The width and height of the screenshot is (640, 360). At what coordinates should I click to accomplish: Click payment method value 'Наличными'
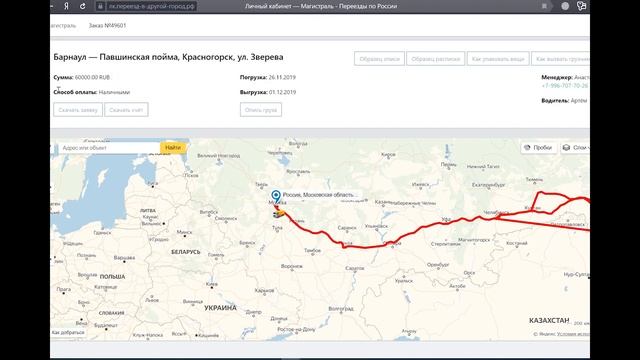tap(114, 92)
